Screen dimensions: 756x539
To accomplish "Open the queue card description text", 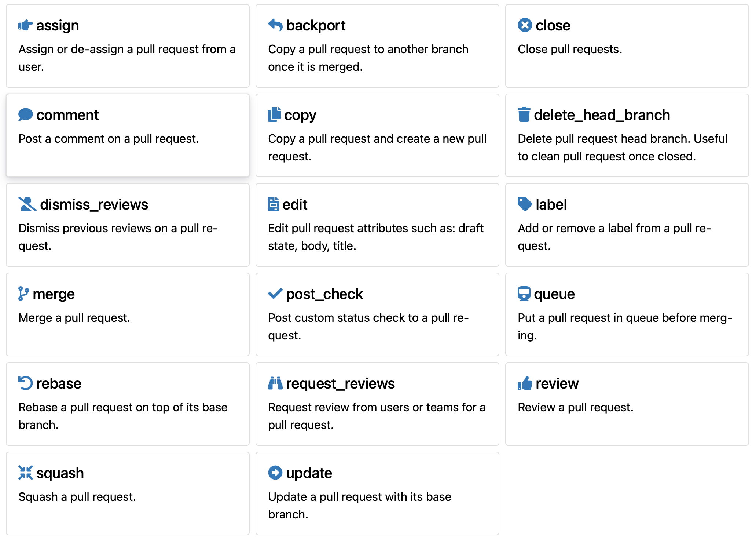I will point(625,327).
